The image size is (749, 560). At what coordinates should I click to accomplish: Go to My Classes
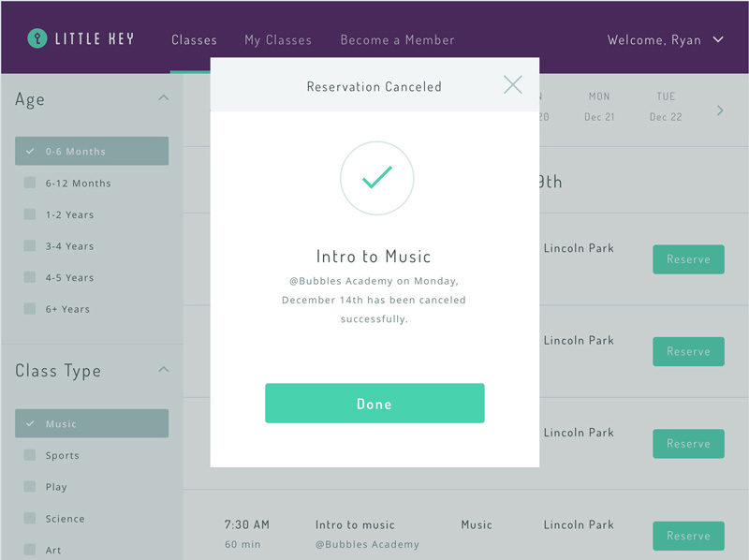click(x=278, y=40)
